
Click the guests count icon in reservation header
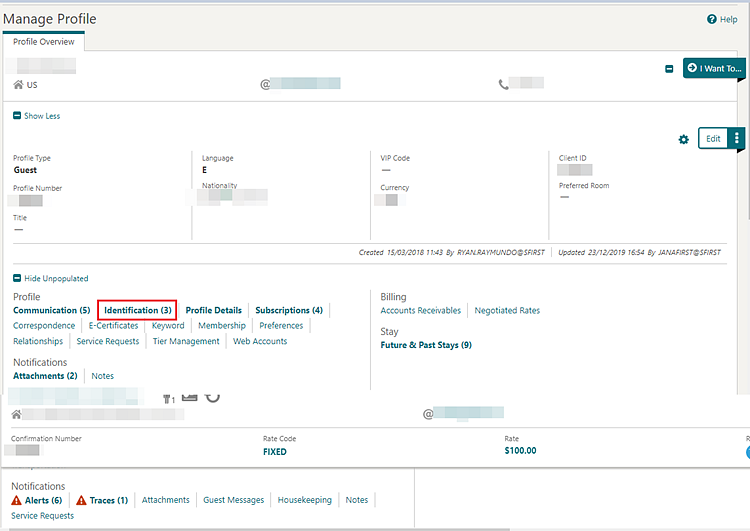pos(169,399)
